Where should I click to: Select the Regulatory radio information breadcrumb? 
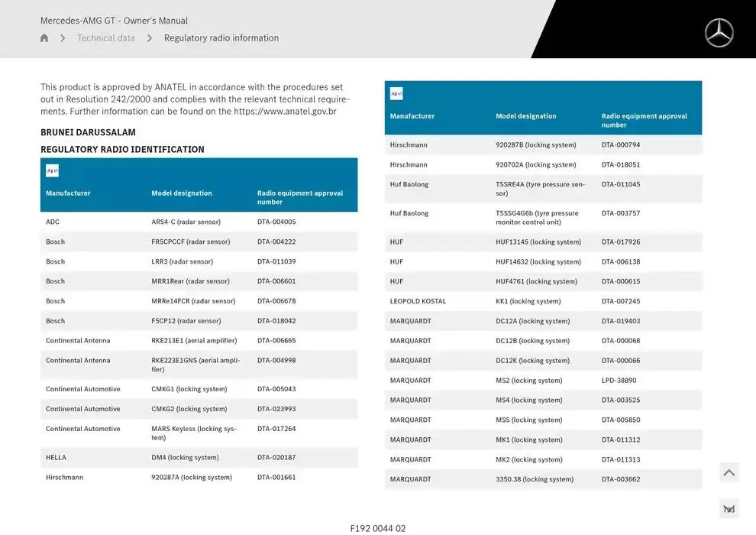[221, 38]
